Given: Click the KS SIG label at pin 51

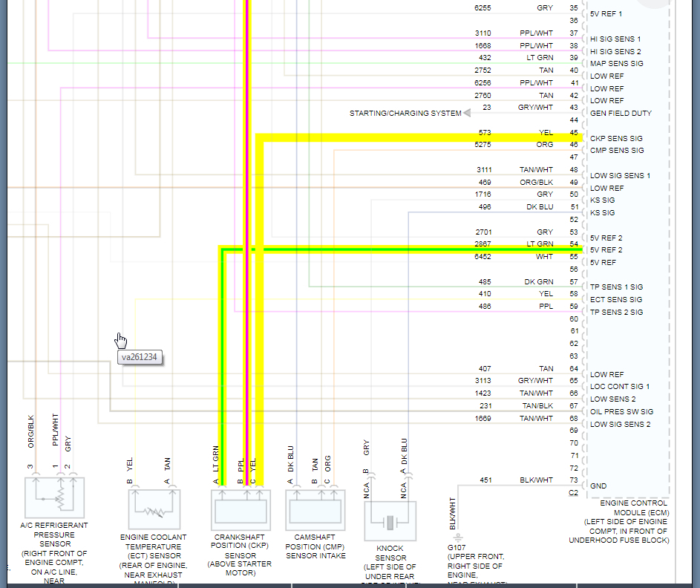Looking at the screenshot, I should coord(602,213).
